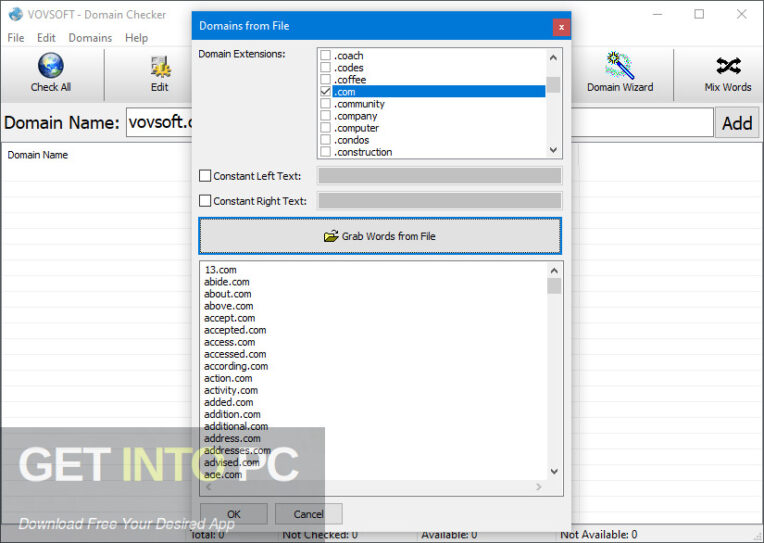Click left arrow of horizontal word-list scrollbar
Image resolution: width=764 pixels, height=543 pixels.
tap(209, 486)
